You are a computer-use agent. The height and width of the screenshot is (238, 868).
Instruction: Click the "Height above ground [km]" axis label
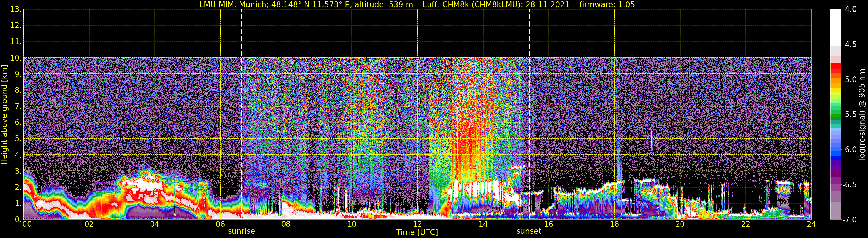click(4, 115)
